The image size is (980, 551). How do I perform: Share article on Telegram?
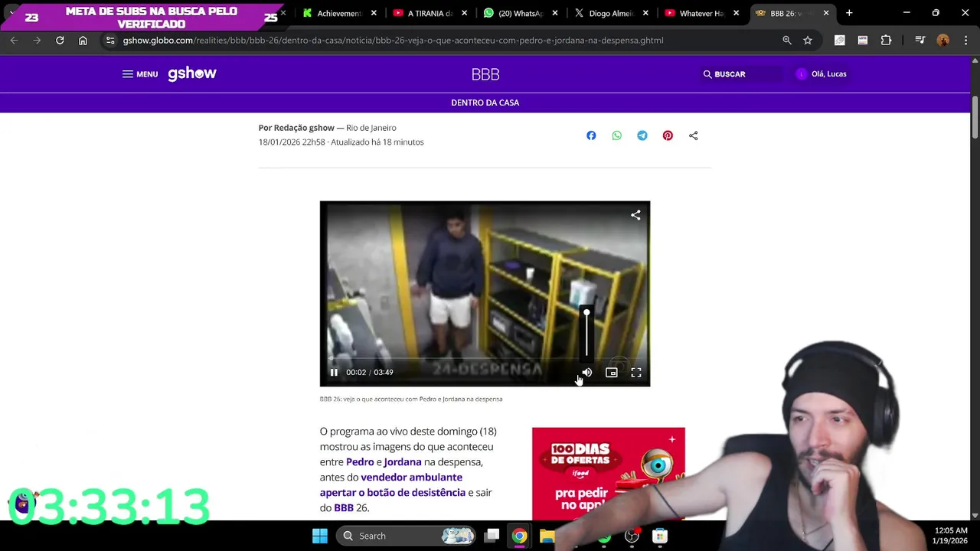click(x=642, y=135)
